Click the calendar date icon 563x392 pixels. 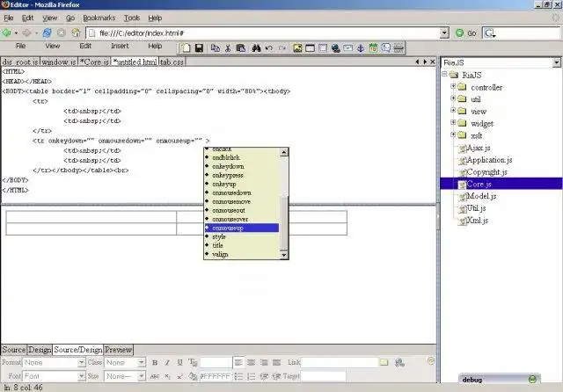click(x=373, y=47)
